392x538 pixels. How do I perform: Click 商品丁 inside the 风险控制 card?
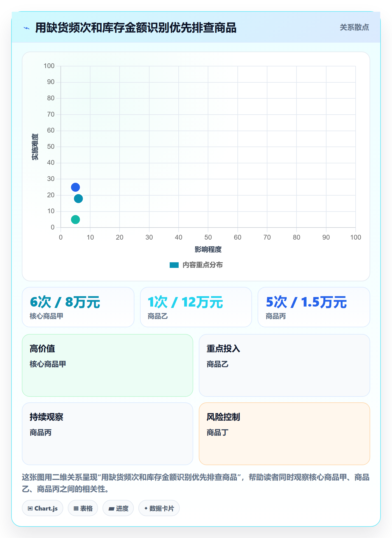218,433
